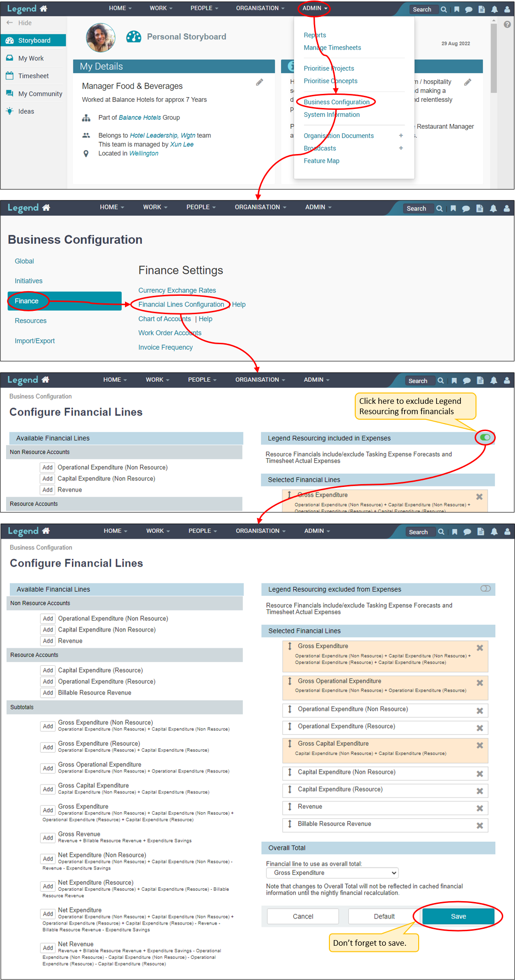Image resolution: width=515 pixels, height=980 pixels.
Task: Open ORGANISATION dropdown in the 'included in Expenses' screenshot
Action: pos(260,379)
